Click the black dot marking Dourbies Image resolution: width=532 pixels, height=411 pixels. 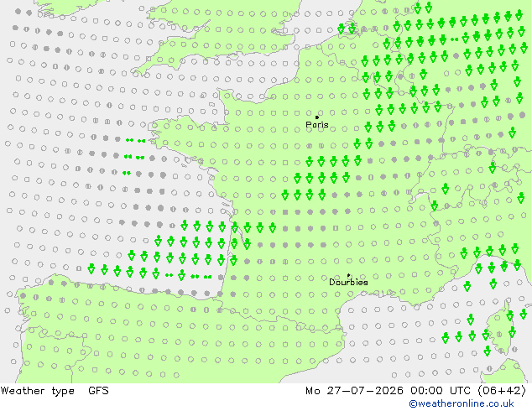tap(349, 275)
